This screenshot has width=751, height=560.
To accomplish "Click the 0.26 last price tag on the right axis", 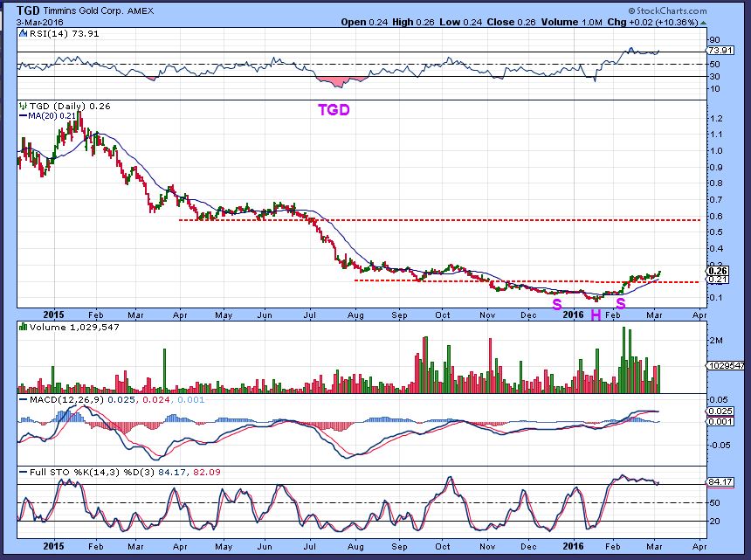I will pos(719,271).
